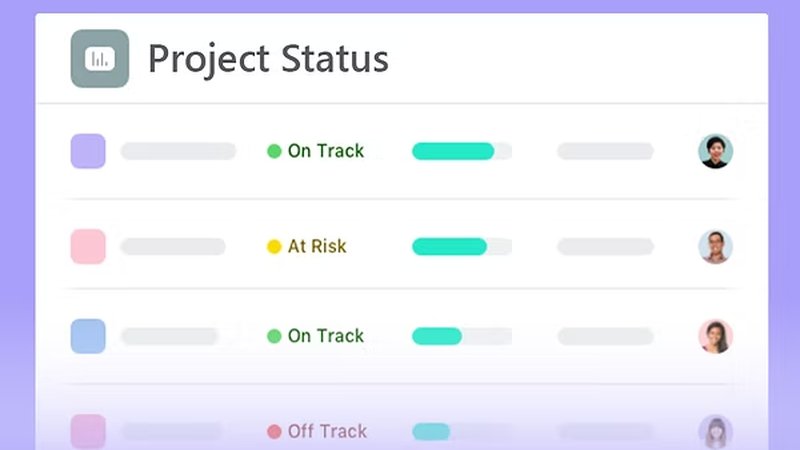Open the third row assignee avatar
Viewport: 800px width, 450px height.
click(x=715, y=336)
